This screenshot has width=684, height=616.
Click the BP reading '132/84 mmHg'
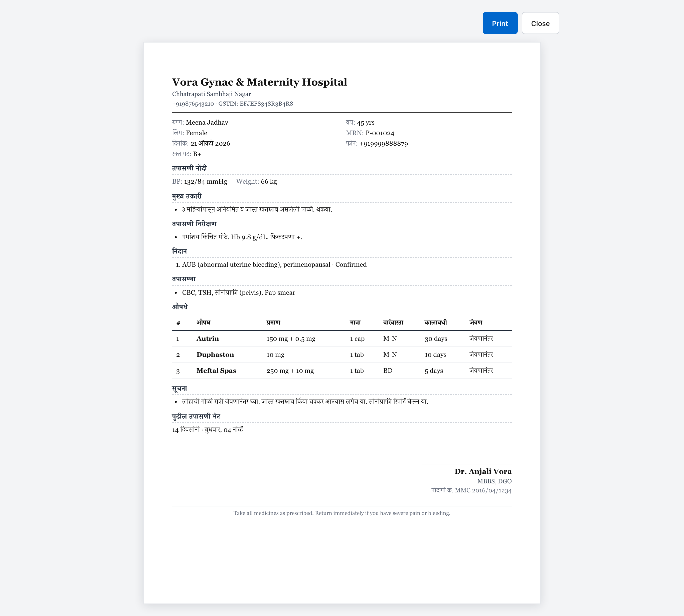(206, 182)
